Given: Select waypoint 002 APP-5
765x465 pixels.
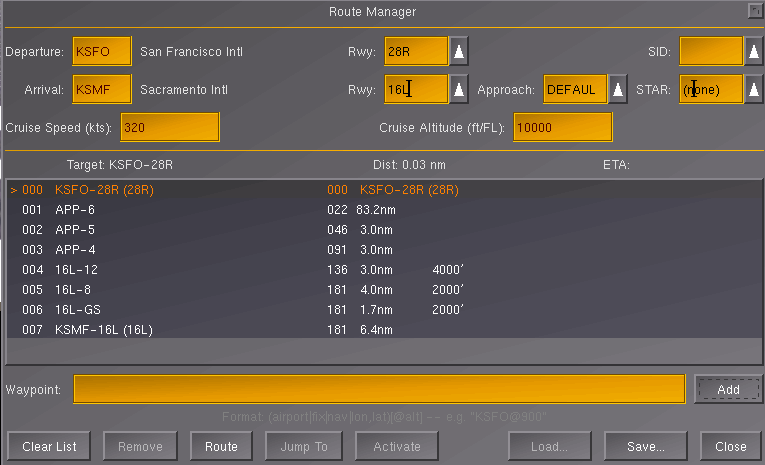Looking at the screenshot, I should (x=384, y=230).
